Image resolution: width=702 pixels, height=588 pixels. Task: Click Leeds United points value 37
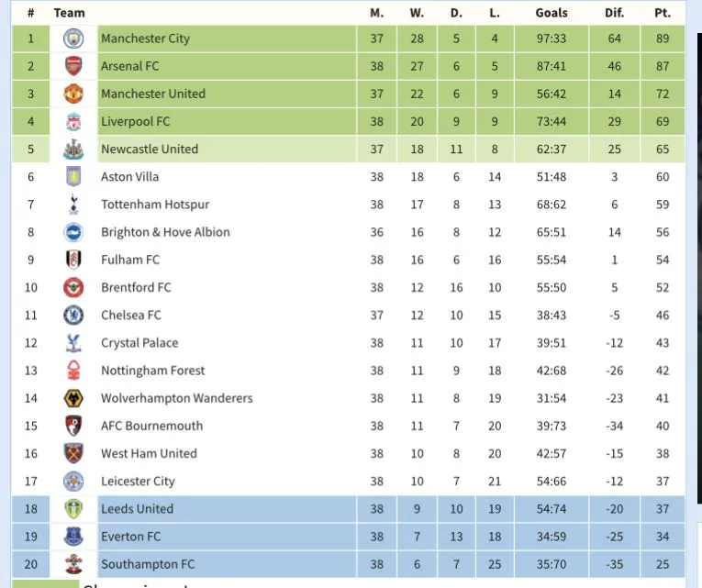(663, 509)
